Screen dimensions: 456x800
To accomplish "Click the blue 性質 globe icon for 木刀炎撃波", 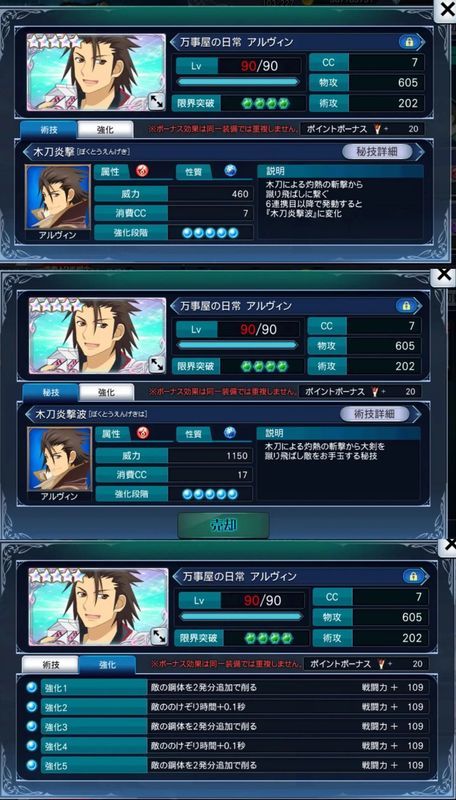I will pyautogui.click(x=230, y=433).
